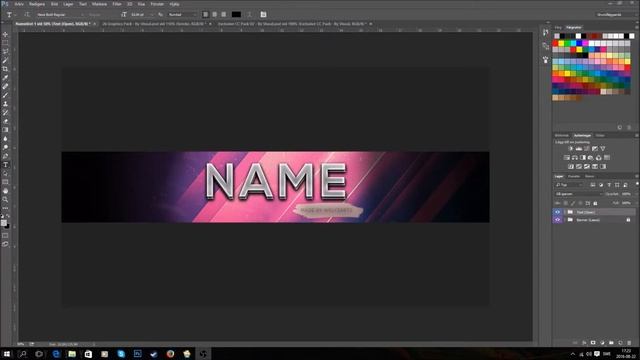Image resolution: width=640 pixels, height=360 pixels.
Task: Select the Pen tool
Action: pyautogui.click(x=5, y=156)
